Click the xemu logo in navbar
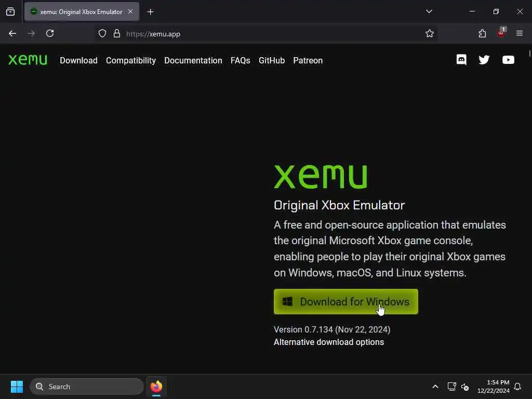This screenshot has height=399, width=532. click(28, 60)
